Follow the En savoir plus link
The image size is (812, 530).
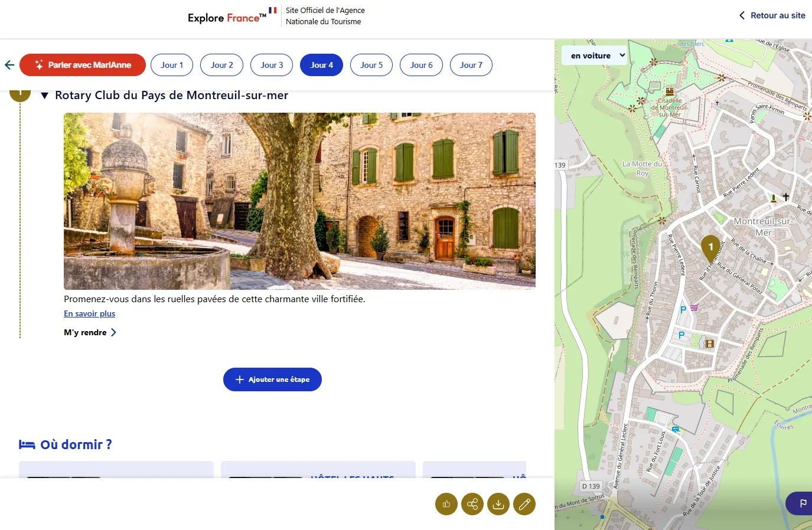89,313
